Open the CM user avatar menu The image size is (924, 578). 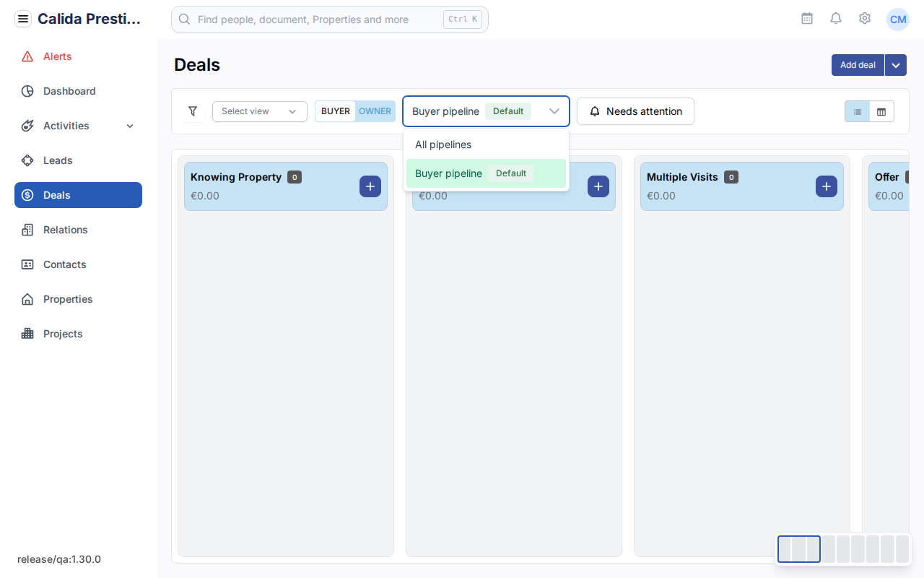coord(898,19)
